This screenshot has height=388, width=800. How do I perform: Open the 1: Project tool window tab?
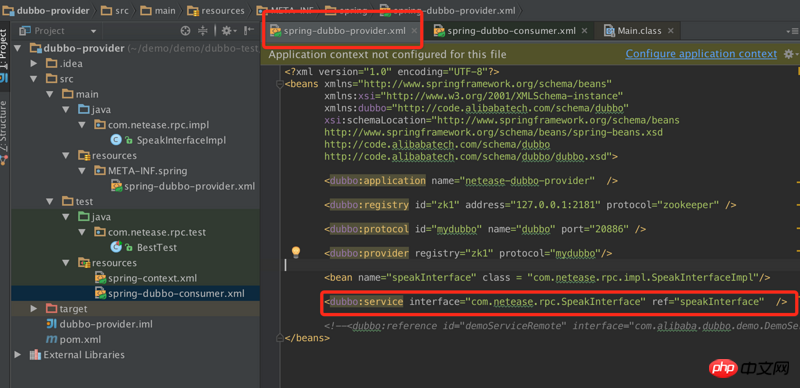tap(5, 51)
